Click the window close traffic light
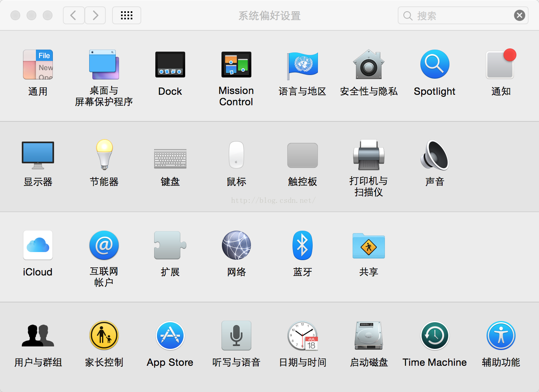Screen dimensions: 539x392 tap(15, 15)
